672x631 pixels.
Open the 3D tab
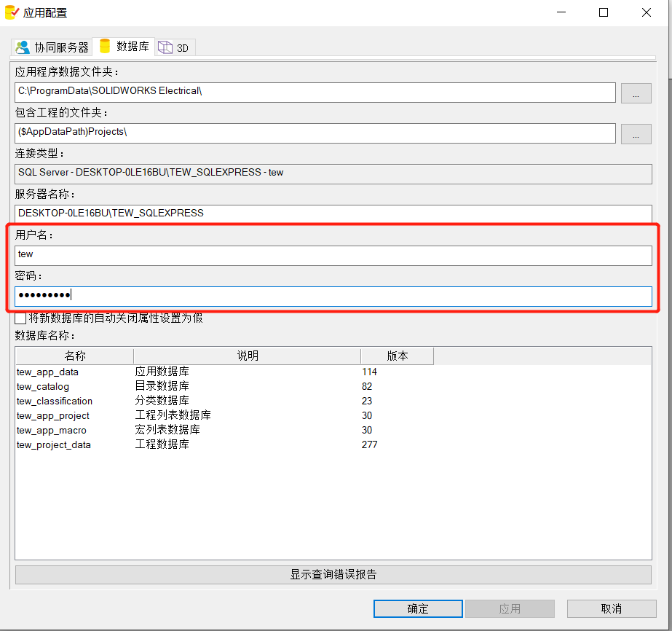175,47
